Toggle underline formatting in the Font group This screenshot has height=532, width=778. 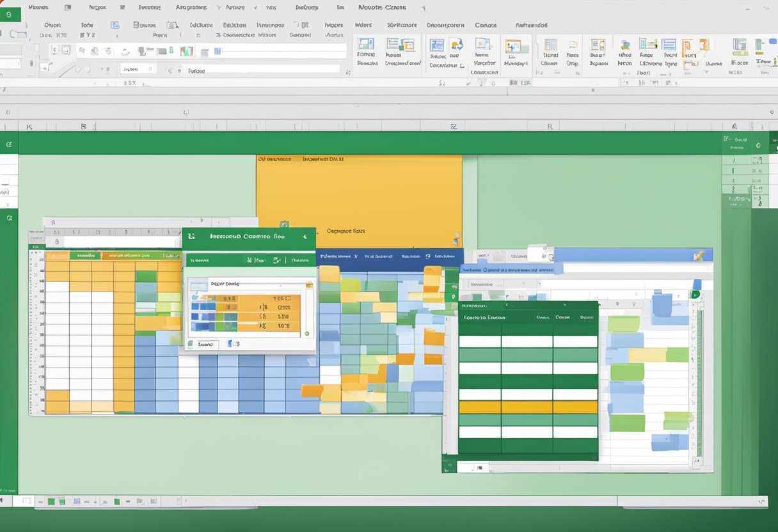point(93,35)
